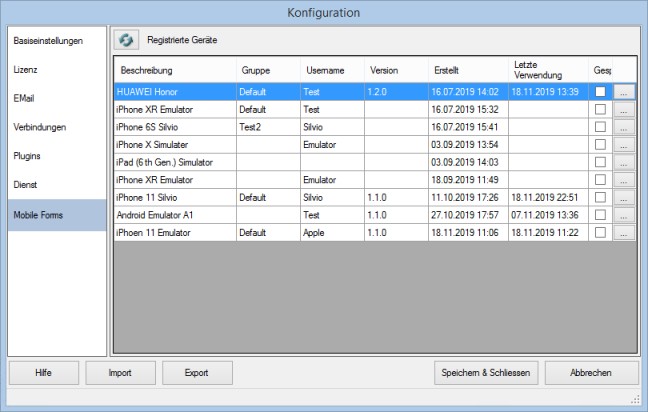Click the ellipsis button for iPhone 6S Silvio
This screenshot has width=648, height=412.
point(624,127)
